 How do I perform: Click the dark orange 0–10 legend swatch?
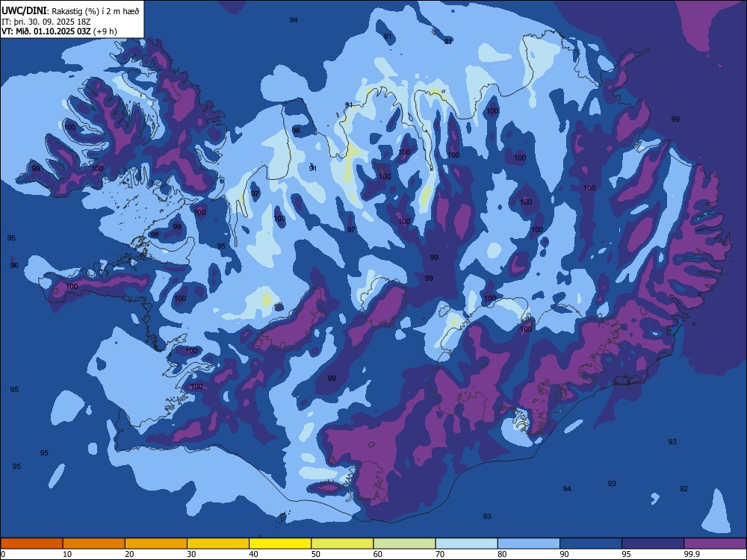31,544
